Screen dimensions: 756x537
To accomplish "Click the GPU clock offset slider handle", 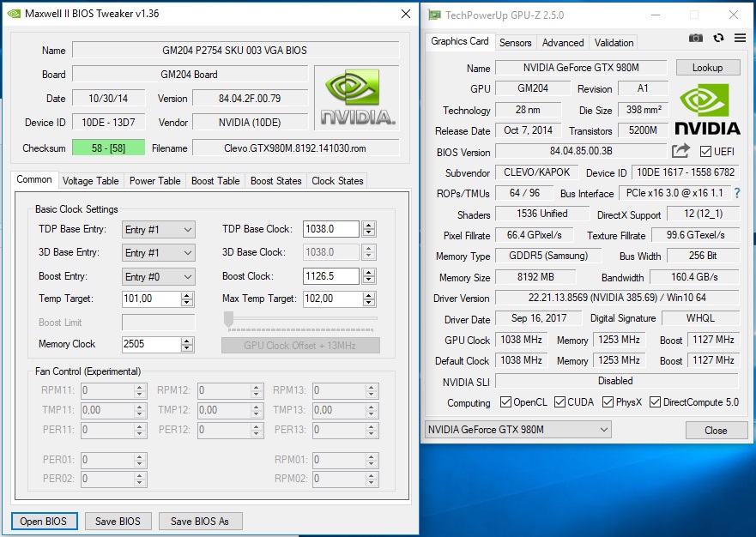I will point(229,318).
